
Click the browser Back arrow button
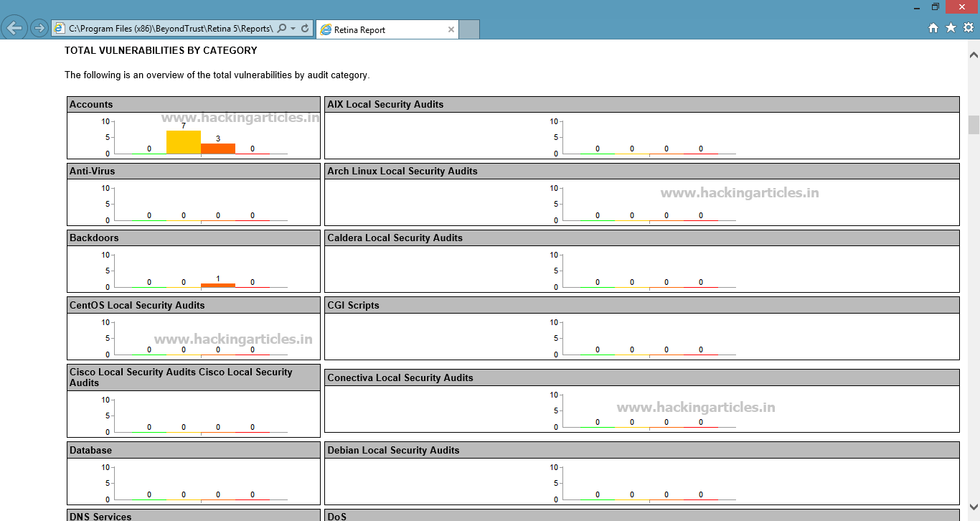14,28
